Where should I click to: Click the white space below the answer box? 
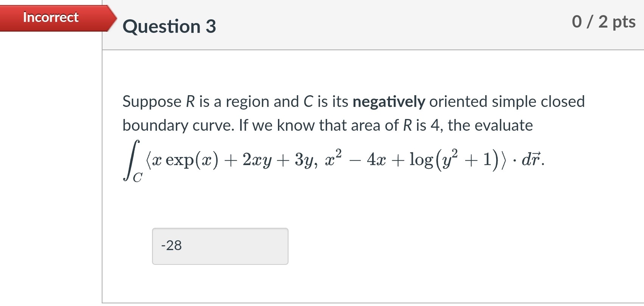point(219,283)
